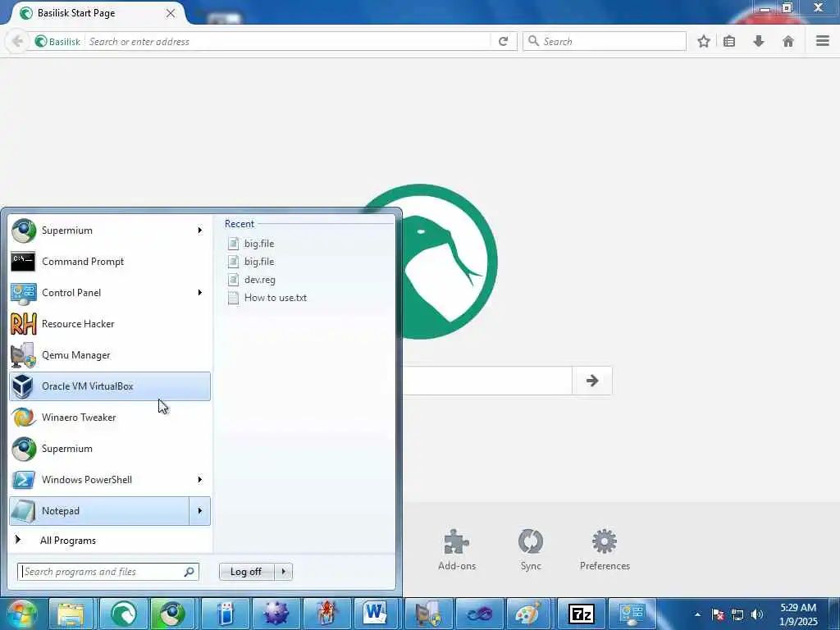
Task: Launch Oracle VM VirtualBox from Start menu
Action: coord(110,386)
